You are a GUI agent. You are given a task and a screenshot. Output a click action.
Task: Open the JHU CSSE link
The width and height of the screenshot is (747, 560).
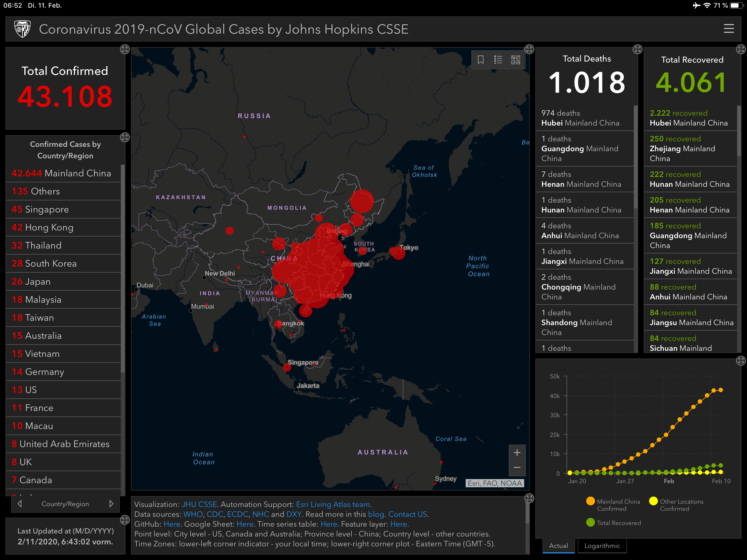coord(199,504)
